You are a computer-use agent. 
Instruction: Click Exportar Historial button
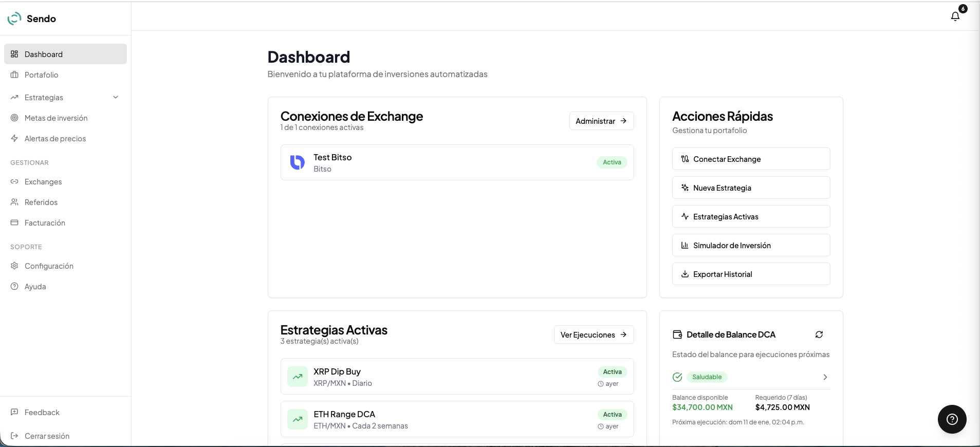[751, 274]
